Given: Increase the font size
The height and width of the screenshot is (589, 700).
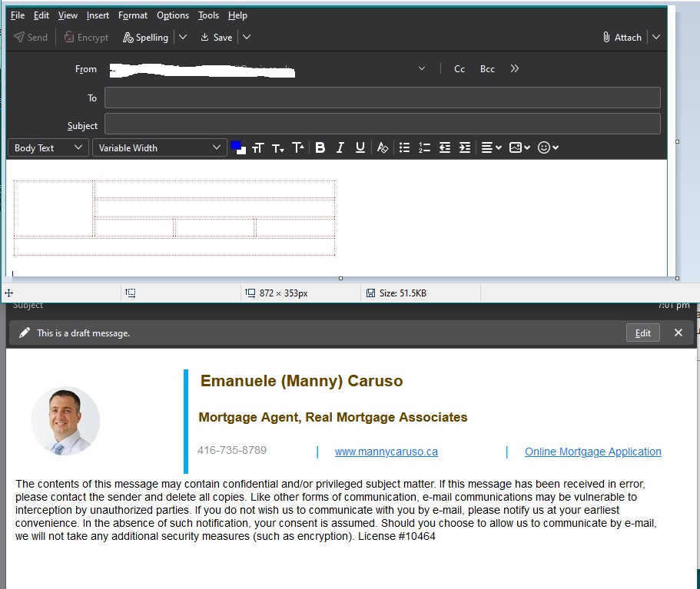Looking at the screenshot, I should click(298, 147).
